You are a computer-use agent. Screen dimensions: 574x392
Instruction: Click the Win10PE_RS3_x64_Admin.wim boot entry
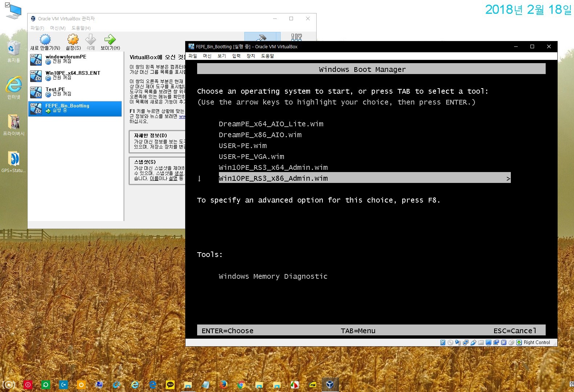click(273, 167)
